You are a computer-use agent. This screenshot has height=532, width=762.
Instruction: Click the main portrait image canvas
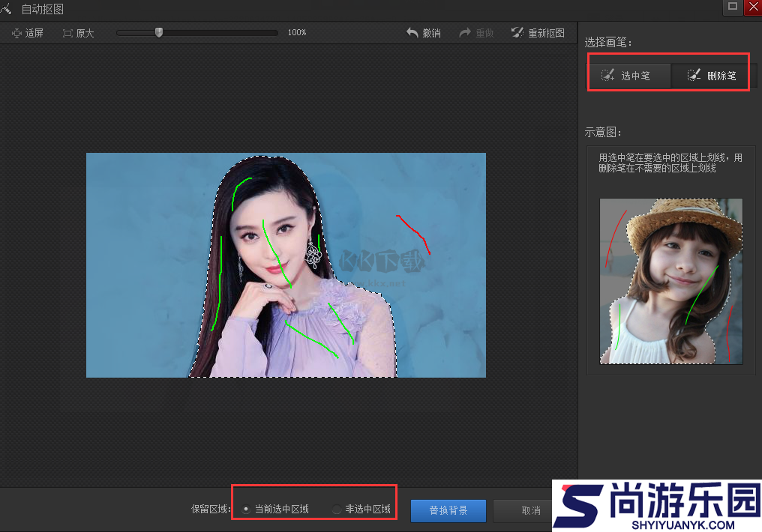pos(286,265)
